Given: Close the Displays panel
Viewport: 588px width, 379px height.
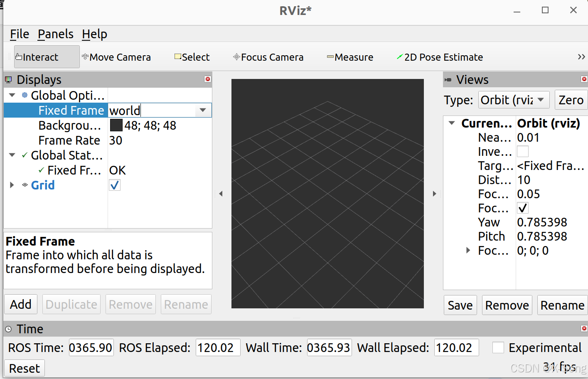Looking at the screenshot, I should tap(208, 79).
